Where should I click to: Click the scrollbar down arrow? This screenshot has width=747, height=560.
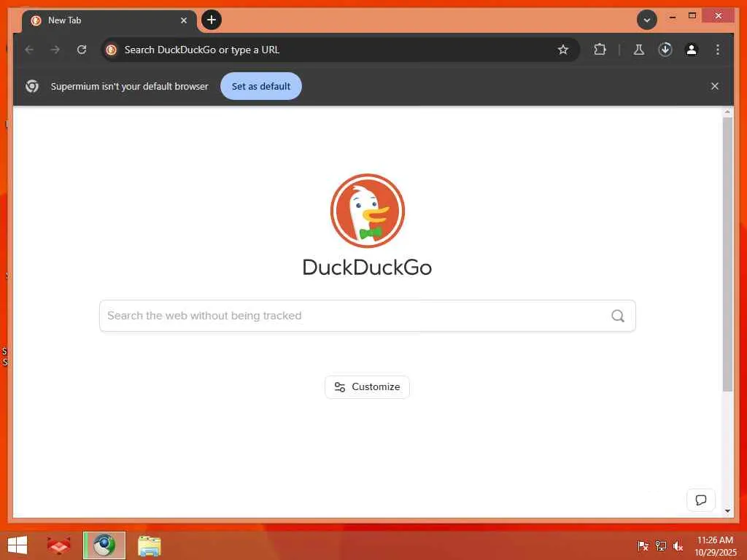coord(727,511)
